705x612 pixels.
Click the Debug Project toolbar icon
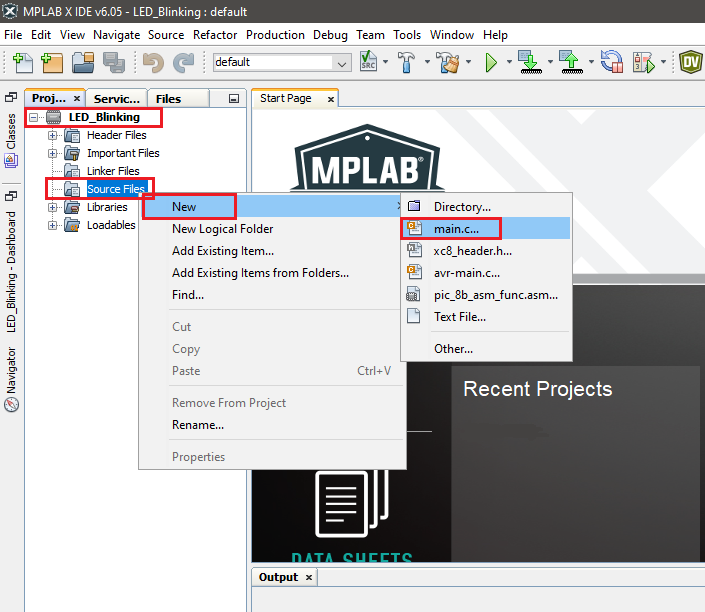(x=643, y=63)
